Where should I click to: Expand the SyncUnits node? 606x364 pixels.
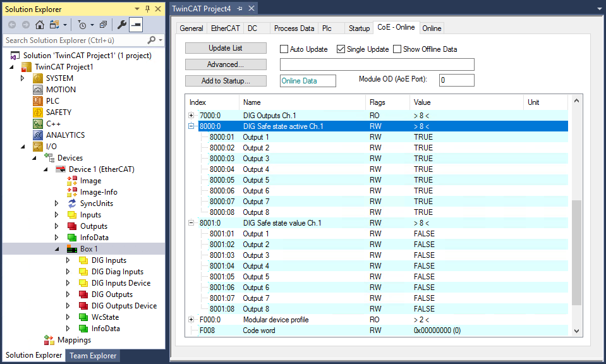57,203
